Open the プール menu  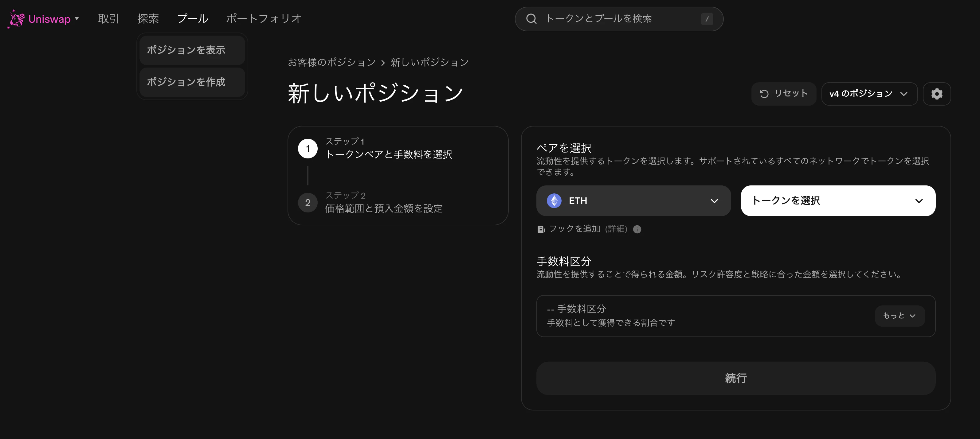pos(193,18)
